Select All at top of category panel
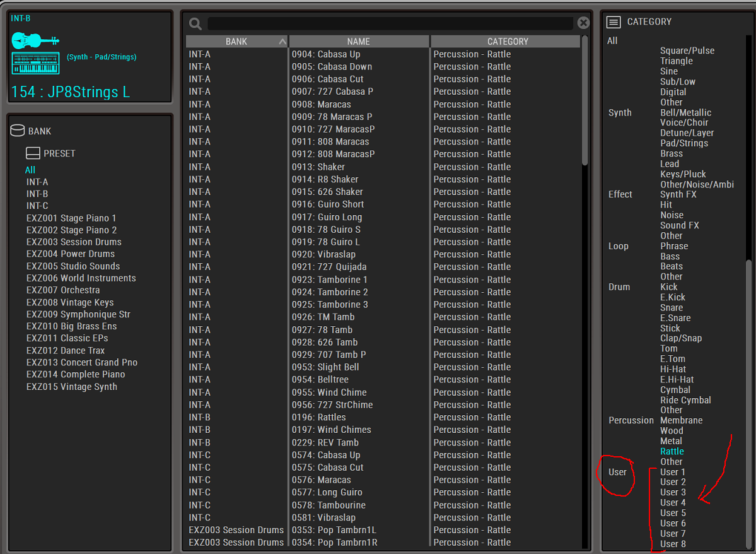Image resolution: width=756 pixels, height=554 pixels. [612, 40]
